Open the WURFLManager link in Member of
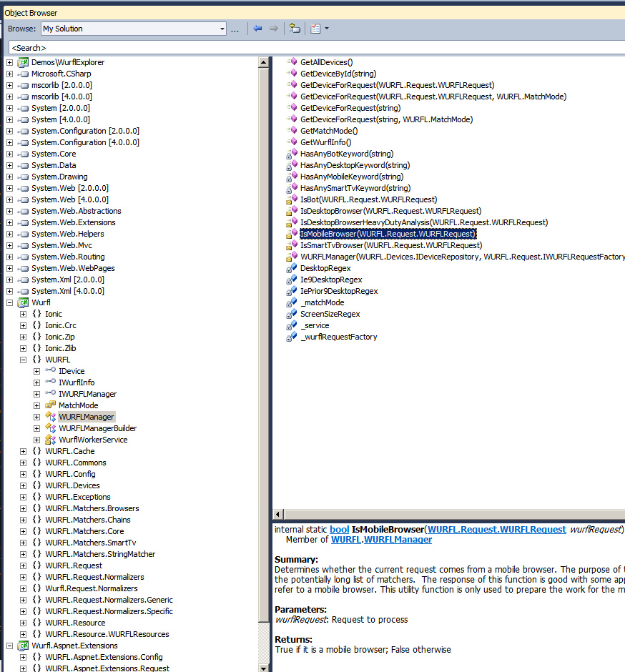This screenshot has width=625, height=672. pos(398,540)
